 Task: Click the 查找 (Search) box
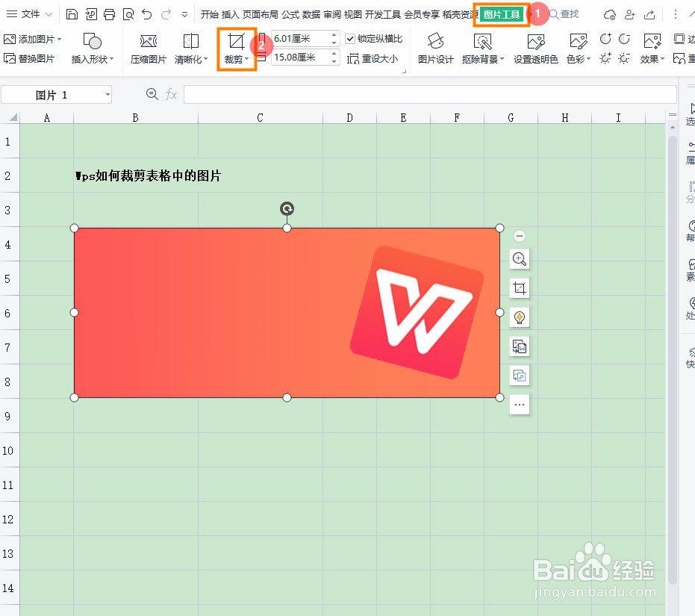coord(564,15)
